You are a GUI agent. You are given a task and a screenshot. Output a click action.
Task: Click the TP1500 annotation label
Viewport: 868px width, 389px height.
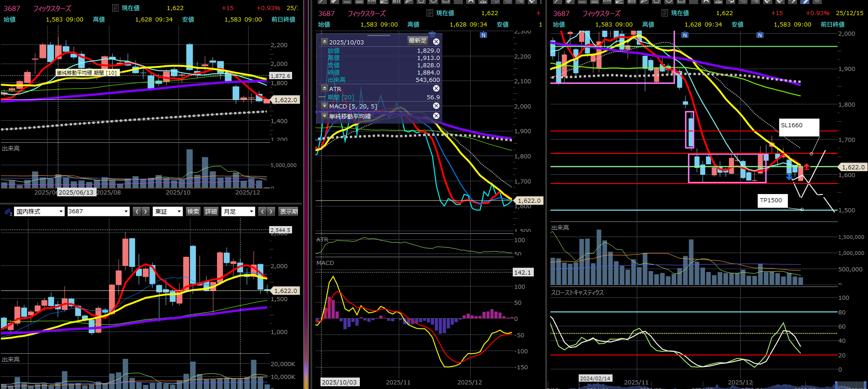772,200
